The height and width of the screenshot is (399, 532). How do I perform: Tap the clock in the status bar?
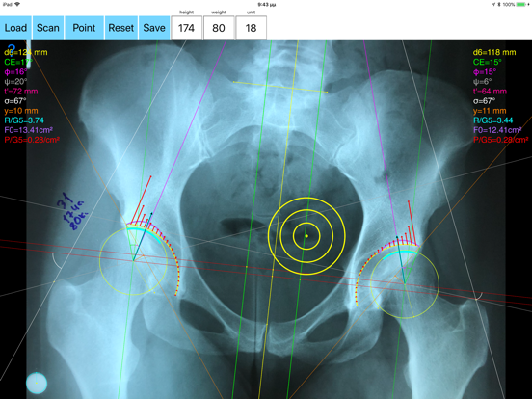(x=266, y=5)
